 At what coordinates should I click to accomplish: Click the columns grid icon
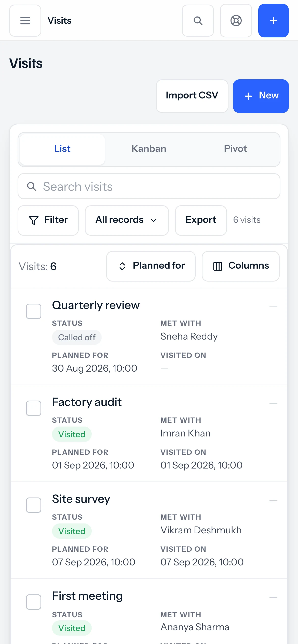click(x=218, y=266)
